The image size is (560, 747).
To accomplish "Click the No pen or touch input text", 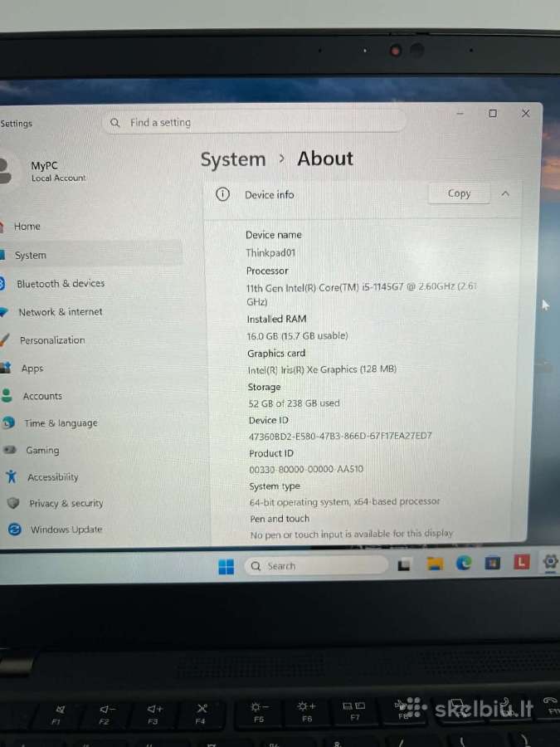I will point(352,534).
